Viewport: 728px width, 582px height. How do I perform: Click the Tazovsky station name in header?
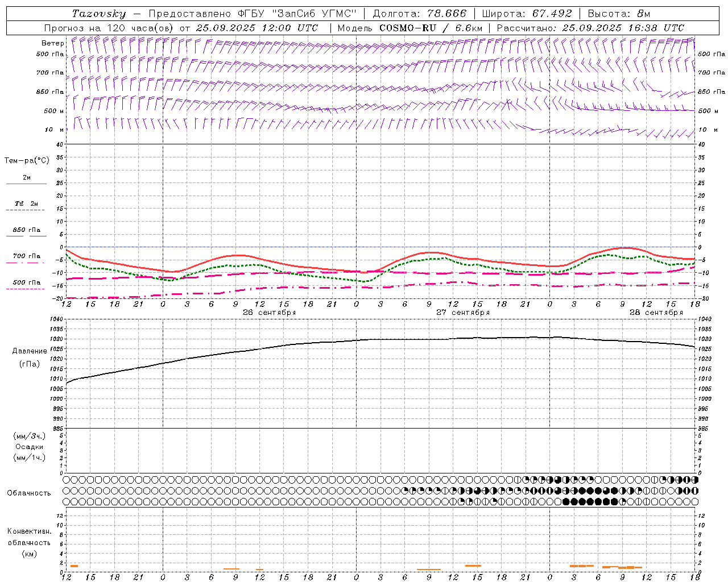pos(98,14)
